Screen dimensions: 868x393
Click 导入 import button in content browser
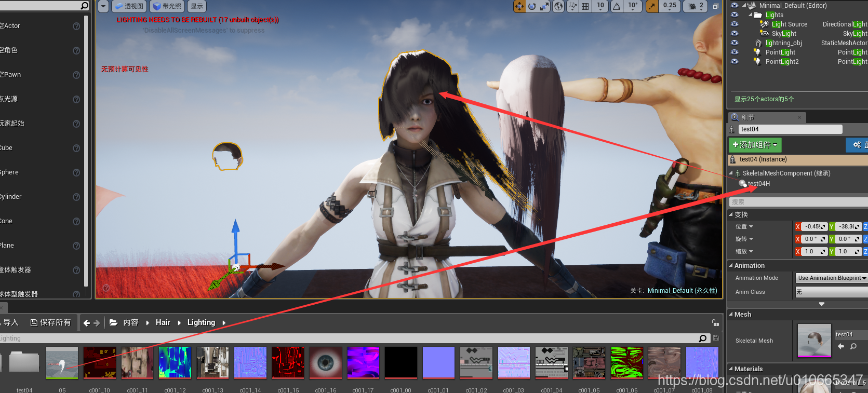pyautogui.click(x=10, y=322)
